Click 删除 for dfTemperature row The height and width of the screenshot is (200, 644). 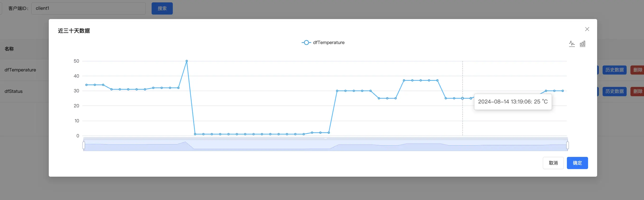click(637, 70)
